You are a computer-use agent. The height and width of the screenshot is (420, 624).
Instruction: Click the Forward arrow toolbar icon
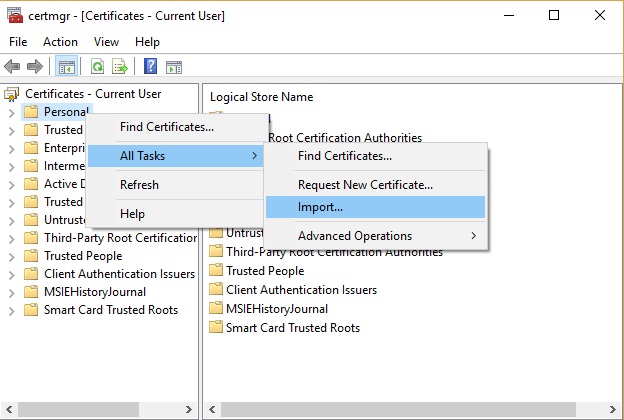35,67
